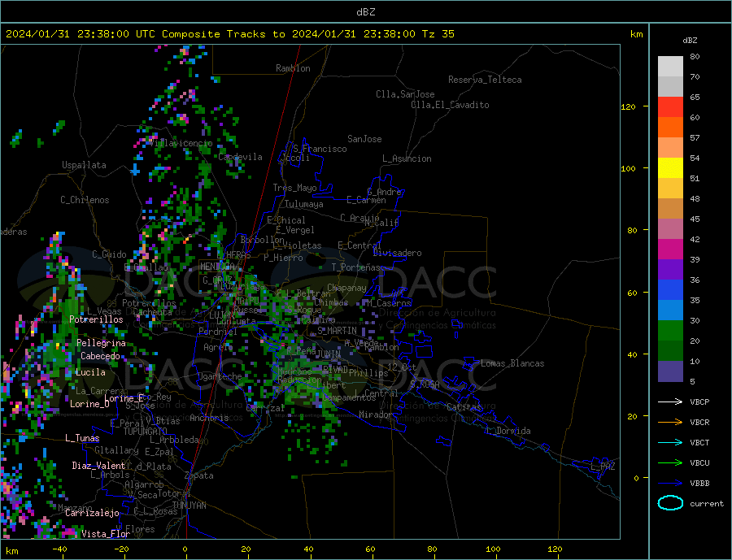Click the green VBCU arrow icon
Image resolution: width=732 pixels, height=560 pixels.
pyautogui.click(x=670, y=463)
